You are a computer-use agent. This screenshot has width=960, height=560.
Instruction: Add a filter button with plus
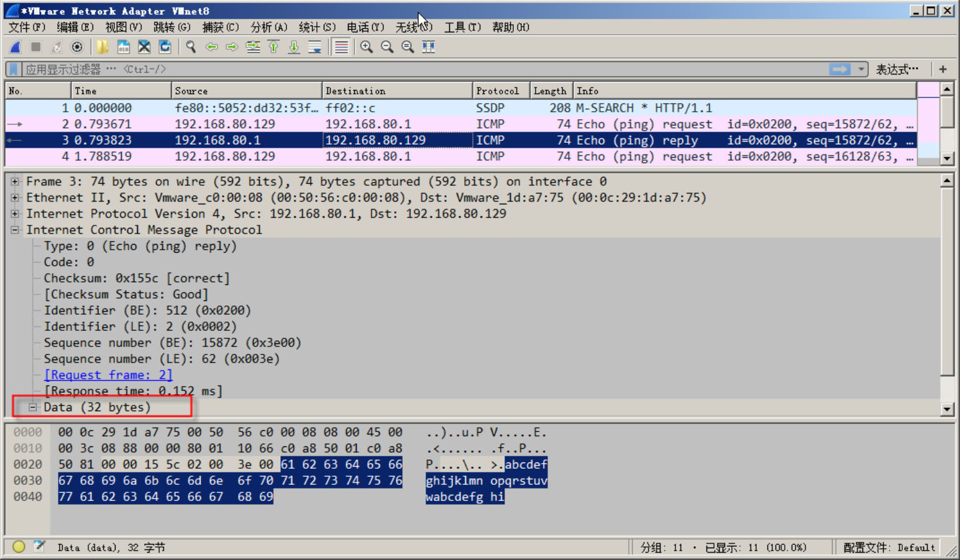943,69
